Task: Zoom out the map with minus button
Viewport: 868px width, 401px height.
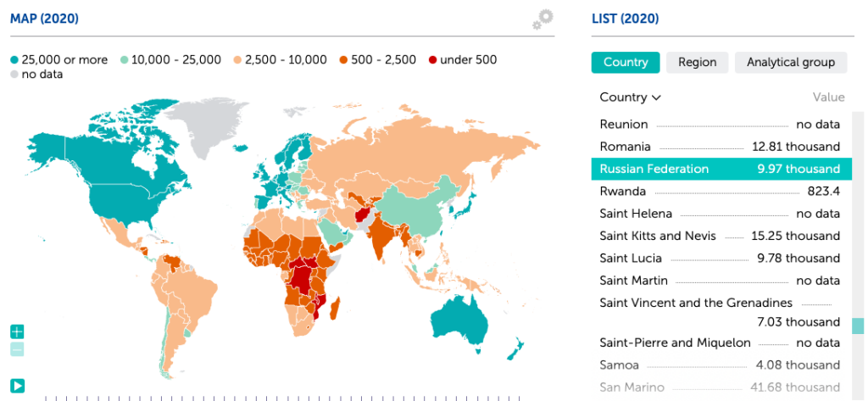Action: pyautogui.click(x=17, y=349)
